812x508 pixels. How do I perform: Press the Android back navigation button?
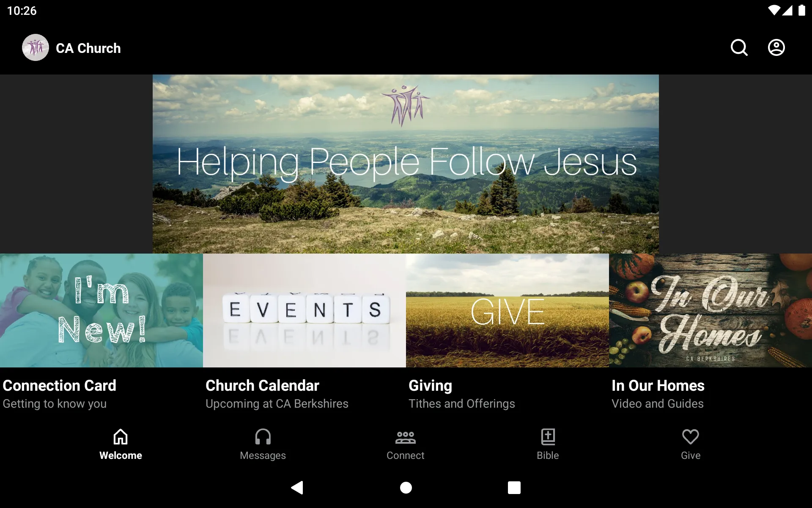pos(298,487)
